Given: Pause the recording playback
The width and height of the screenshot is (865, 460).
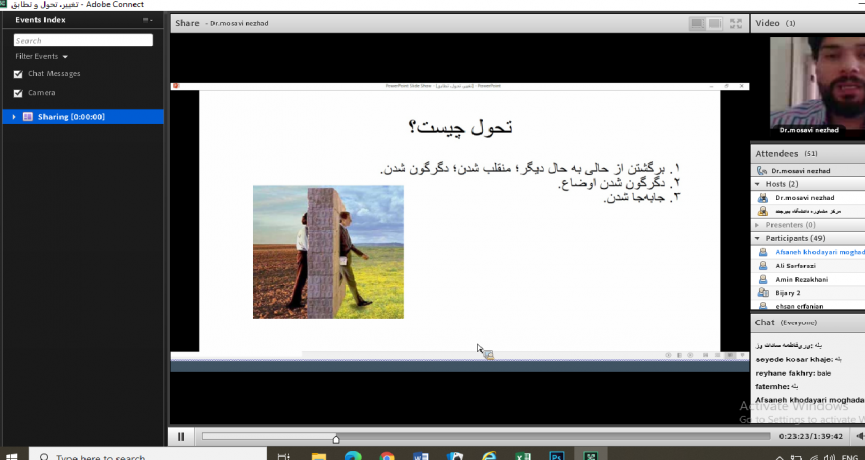Looking at the screenshot, I should 181,437.
